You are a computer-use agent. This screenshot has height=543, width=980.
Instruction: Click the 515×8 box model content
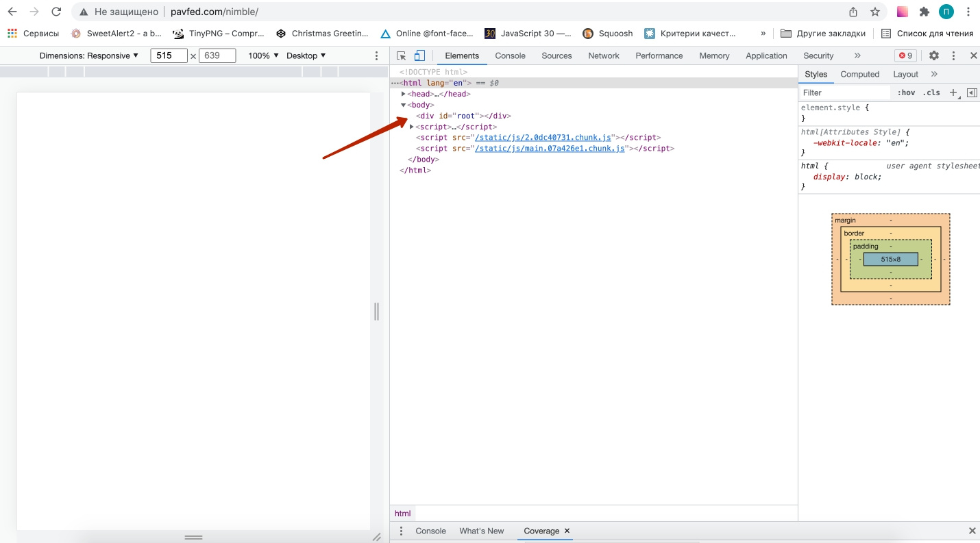click(890, 260)
